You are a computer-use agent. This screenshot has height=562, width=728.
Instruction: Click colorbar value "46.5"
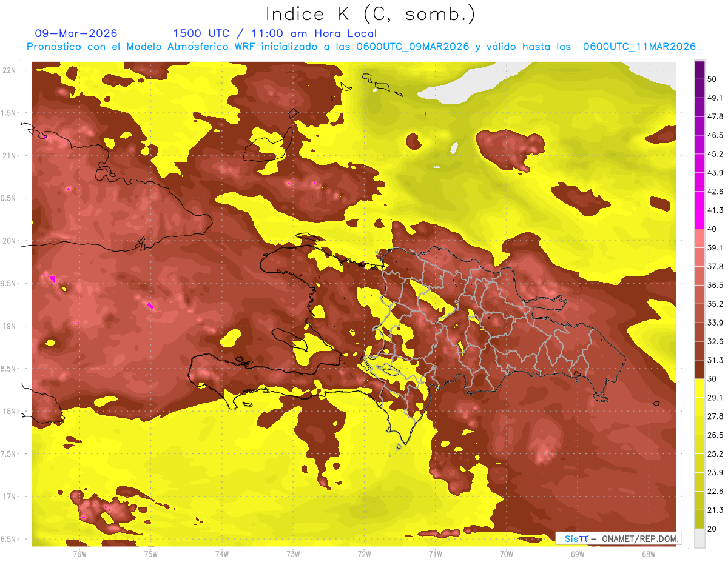click(715, 135)
